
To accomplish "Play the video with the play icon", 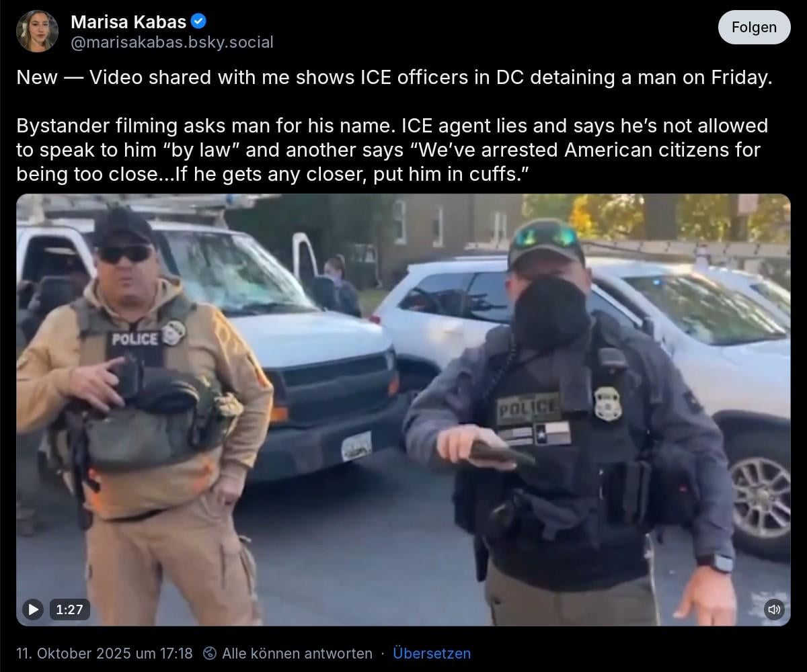I will (32, 610).
